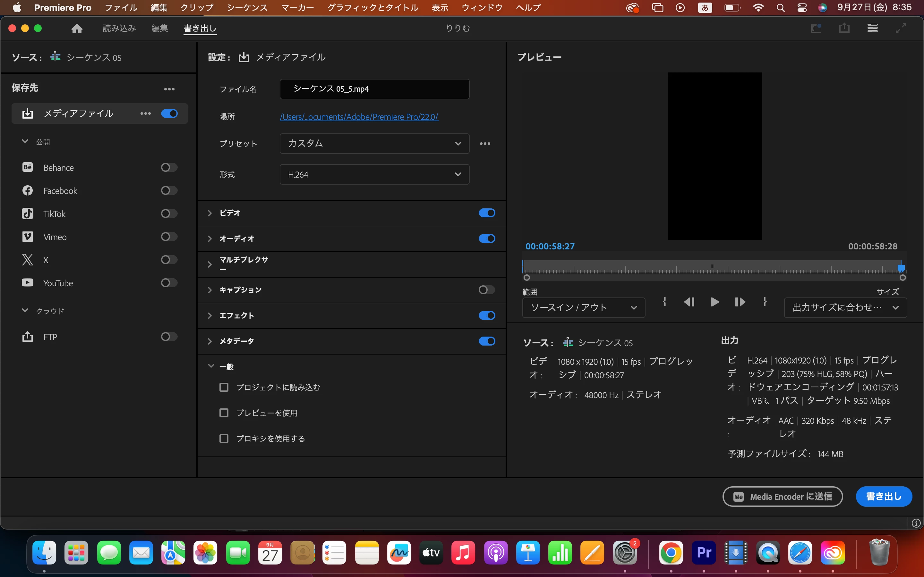The image size is (924, 577).
Task: Click the Quick Export share icon
Action: [844, 28]
